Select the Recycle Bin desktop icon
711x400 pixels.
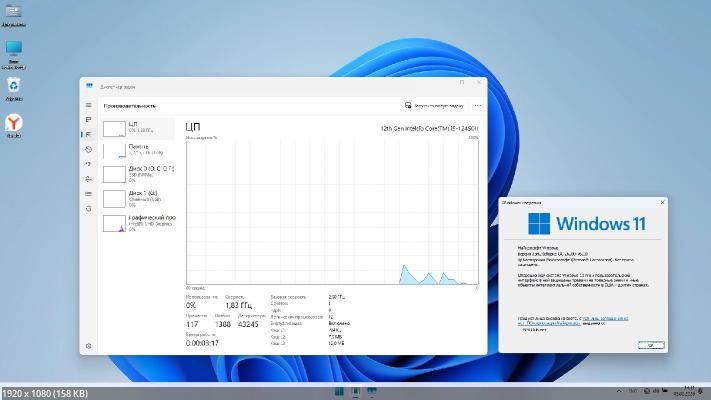14,87
